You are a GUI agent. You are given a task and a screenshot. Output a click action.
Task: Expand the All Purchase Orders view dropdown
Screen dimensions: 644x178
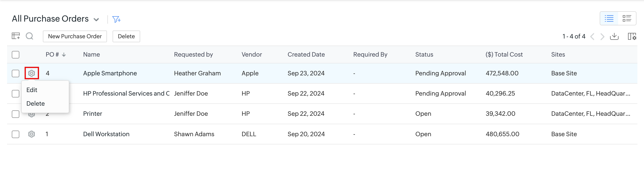96,19
